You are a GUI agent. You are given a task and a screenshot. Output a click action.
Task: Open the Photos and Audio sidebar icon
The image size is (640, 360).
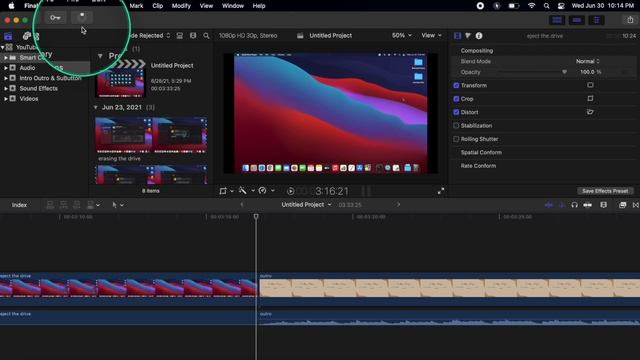pyautogui.click(x=27, y=36)
